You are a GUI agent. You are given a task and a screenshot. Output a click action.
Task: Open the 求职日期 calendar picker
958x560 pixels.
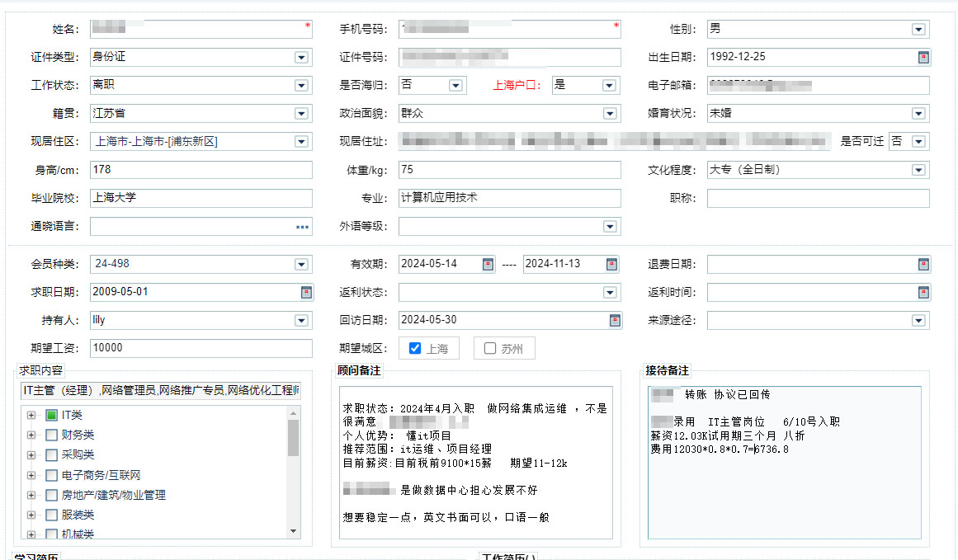[306, 293]
